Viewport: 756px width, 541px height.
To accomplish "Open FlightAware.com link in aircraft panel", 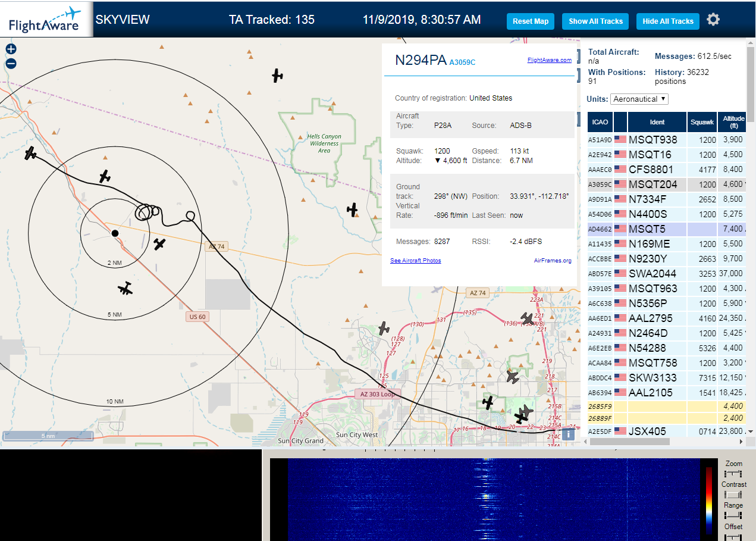I will pyautogui.click(x=550, y=60).
